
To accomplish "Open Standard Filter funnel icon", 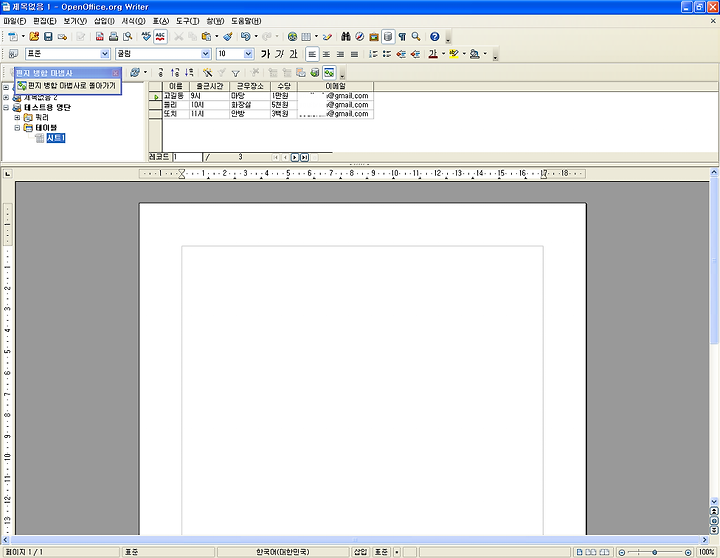I will (x=236, y=73).
